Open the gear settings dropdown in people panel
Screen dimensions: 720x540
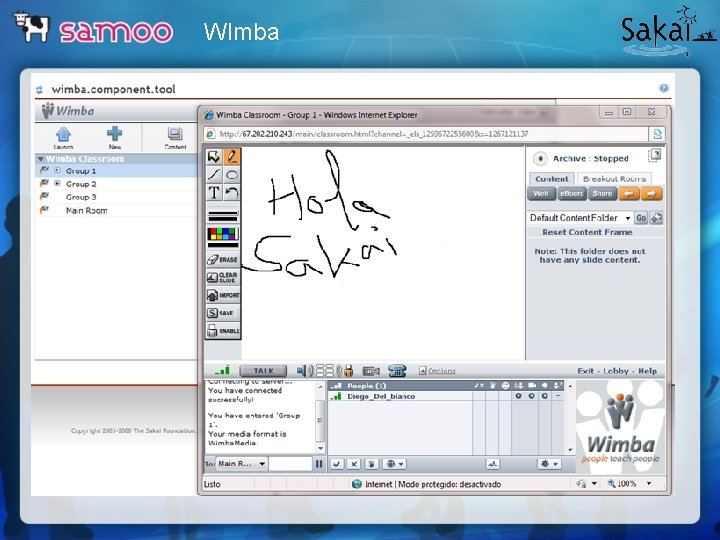(549, 464)
